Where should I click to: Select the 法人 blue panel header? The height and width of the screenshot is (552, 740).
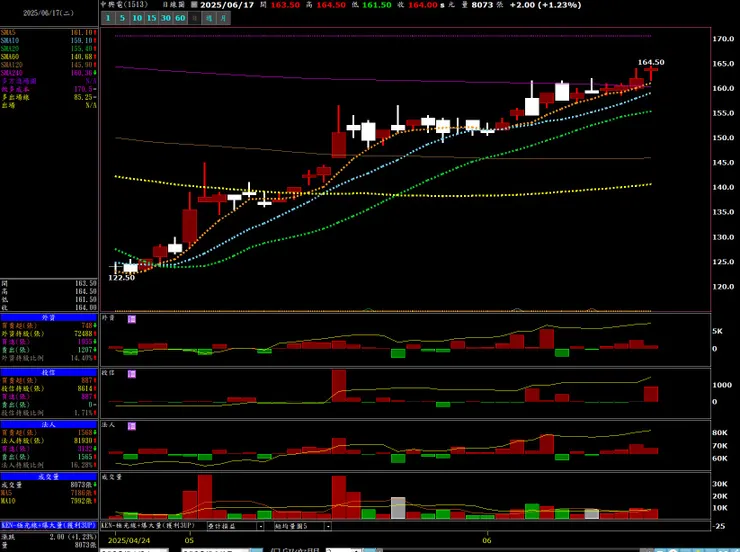(49, 425)
